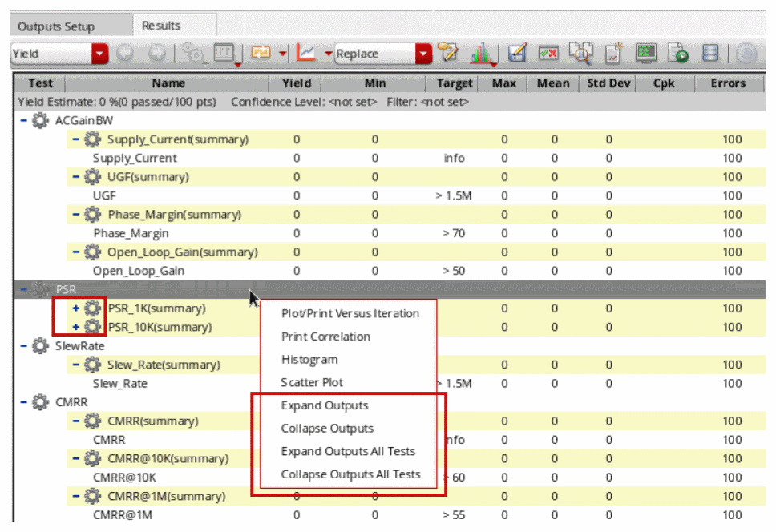Click the magnifier-over-document toolbar icon
This screenshot has height=532, width=776.
click(580, 54)
